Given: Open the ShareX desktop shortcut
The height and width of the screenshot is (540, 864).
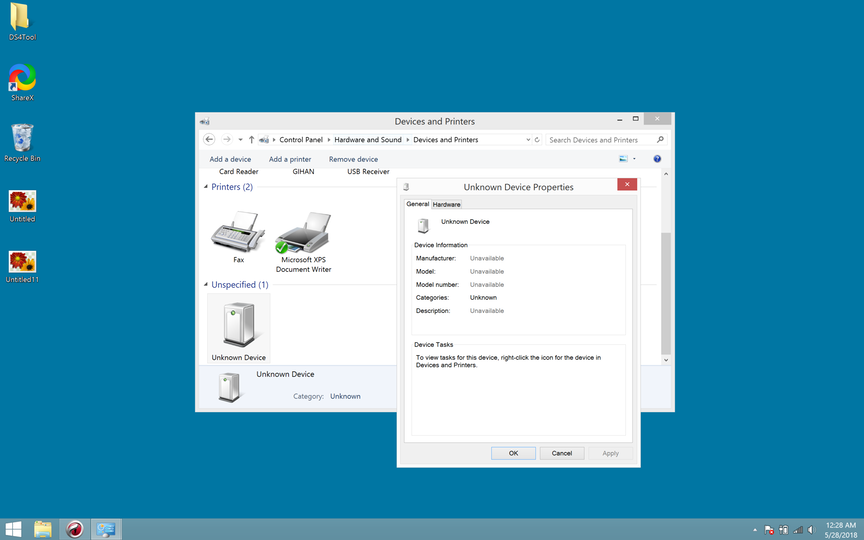Looking at the screenshot, I should [22, 82].
